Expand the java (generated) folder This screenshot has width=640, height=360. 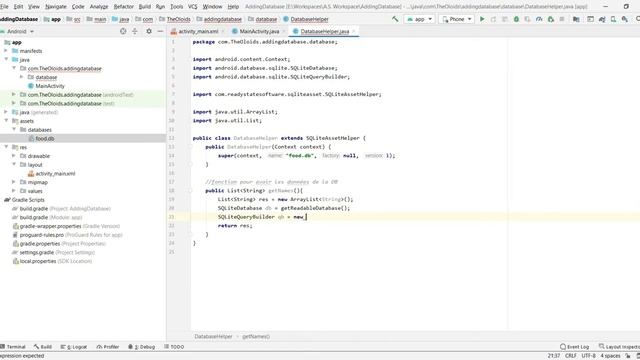click(x=6, y=112)
